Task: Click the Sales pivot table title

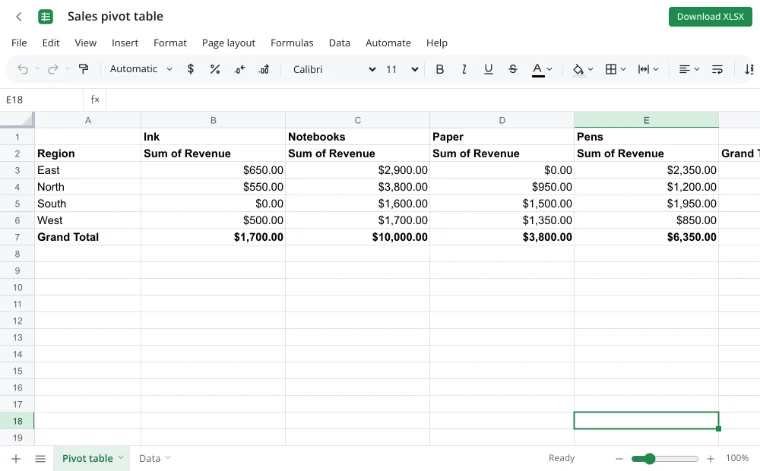Action: (115, 16)
